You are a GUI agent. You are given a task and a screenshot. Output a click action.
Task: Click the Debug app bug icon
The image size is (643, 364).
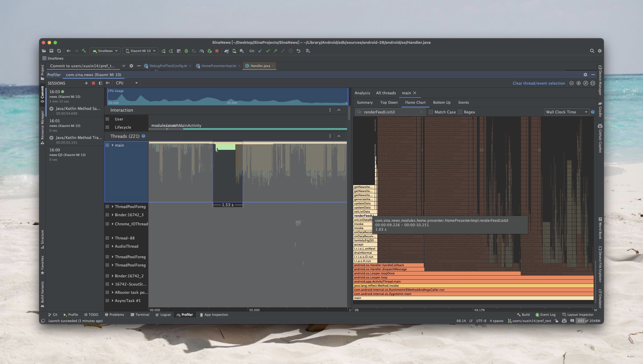click(x=186, y=51)
